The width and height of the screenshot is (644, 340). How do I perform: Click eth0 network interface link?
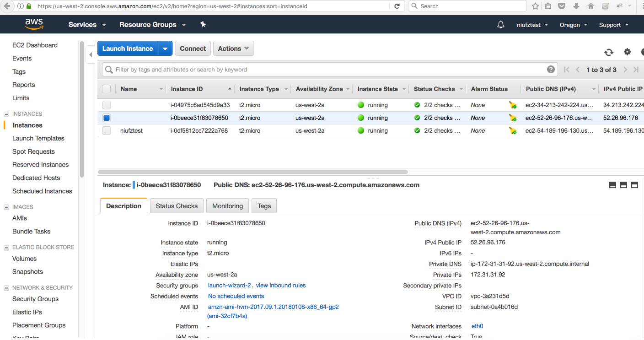click(477, 326)
